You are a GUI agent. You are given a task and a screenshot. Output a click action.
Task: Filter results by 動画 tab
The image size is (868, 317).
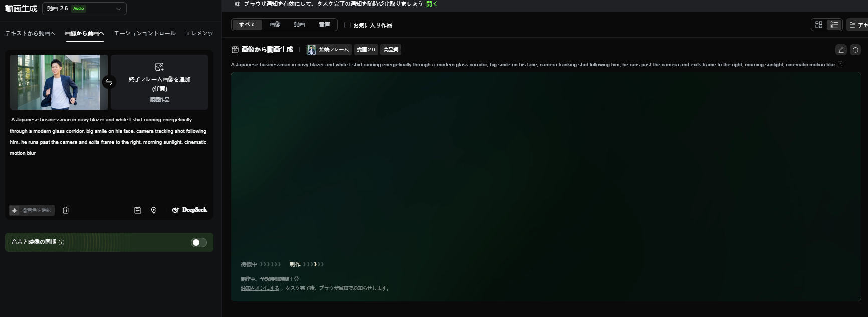pos(300,25)
